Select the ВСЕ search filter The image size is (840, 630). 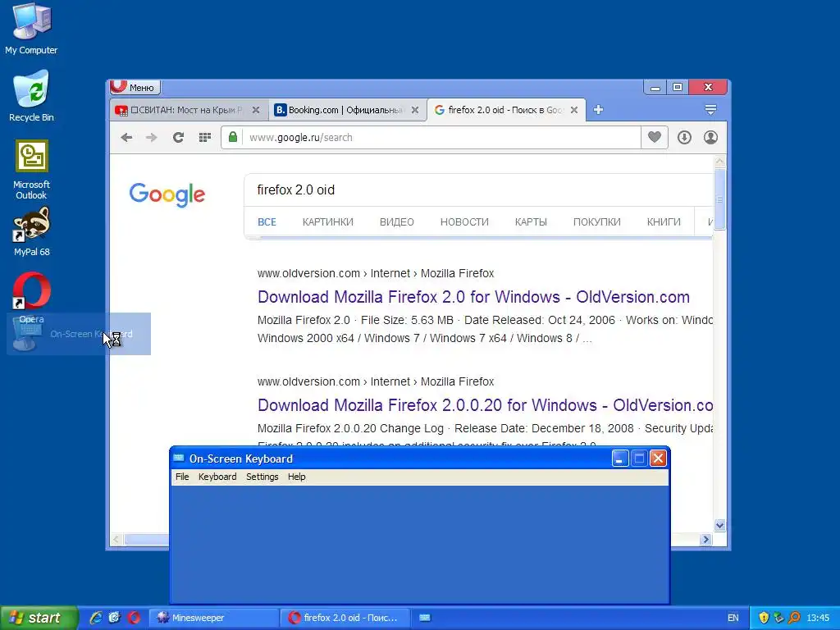(x=267, y=221)
